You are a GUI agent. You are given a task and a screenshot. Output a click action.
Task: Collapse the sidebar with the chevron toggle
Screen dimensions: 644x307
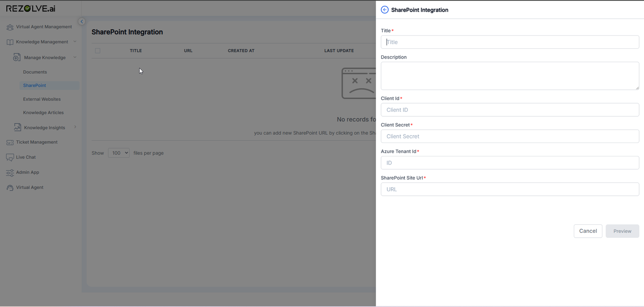coord(81,21)
